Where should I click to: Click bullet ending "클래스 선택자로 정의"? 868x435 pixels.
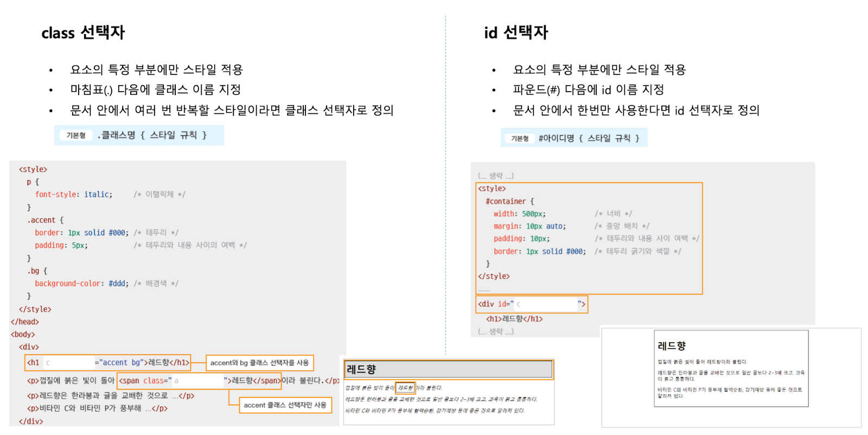[232, 110]
